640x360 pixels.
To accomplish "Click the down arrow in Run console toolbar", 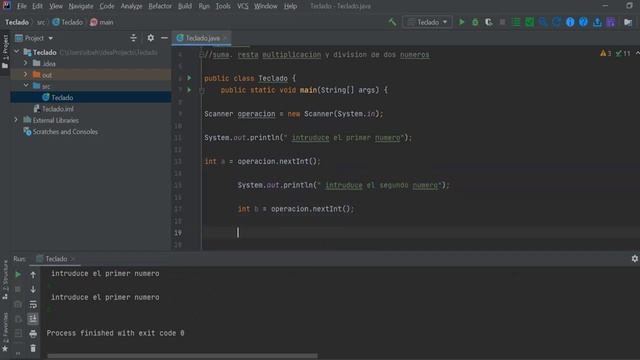I will click(x=33, y=289).
